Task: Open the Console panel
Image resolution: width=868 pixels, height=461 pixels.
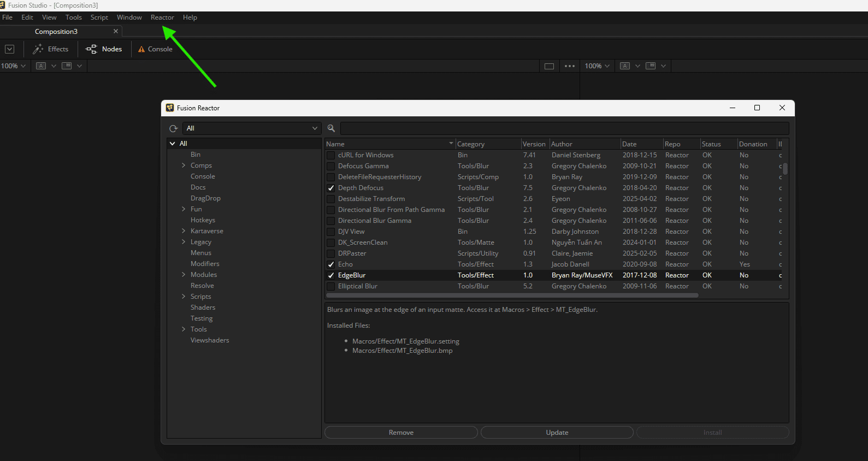Action: tap(155, 49)
